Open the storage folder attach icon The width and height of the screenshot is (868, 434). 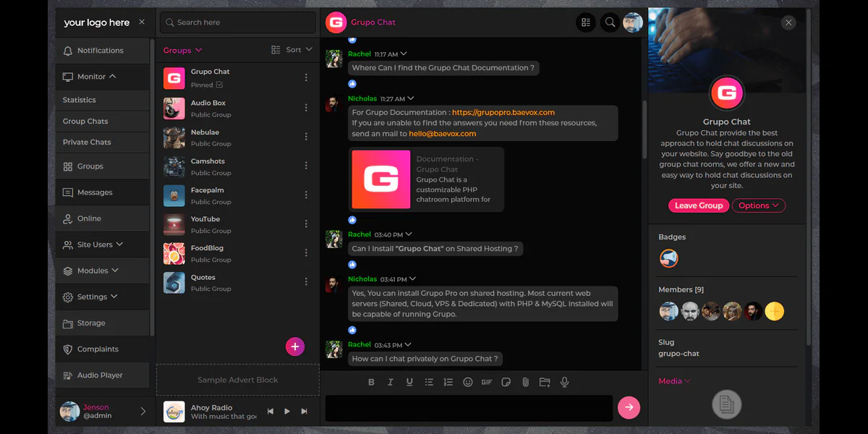545,382
